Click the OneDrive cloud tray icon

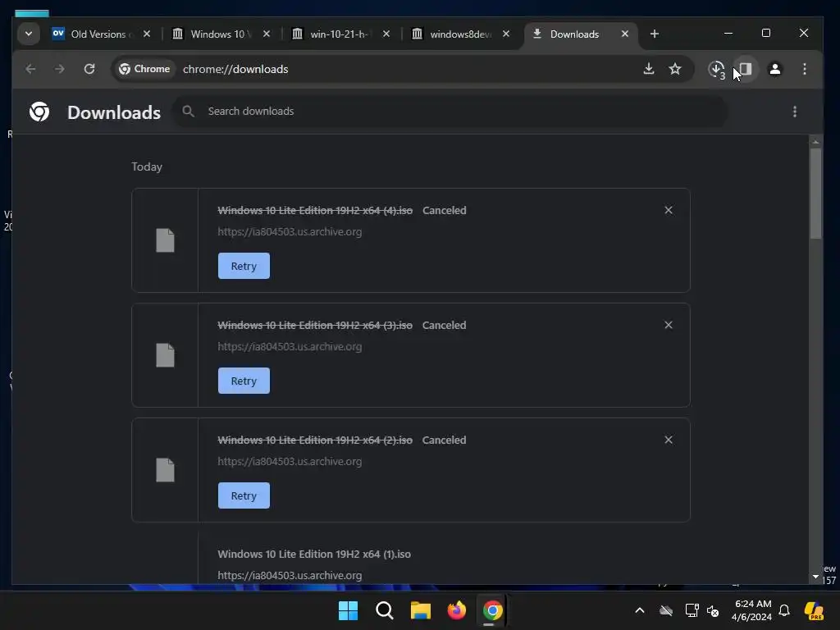coord(666,610)
